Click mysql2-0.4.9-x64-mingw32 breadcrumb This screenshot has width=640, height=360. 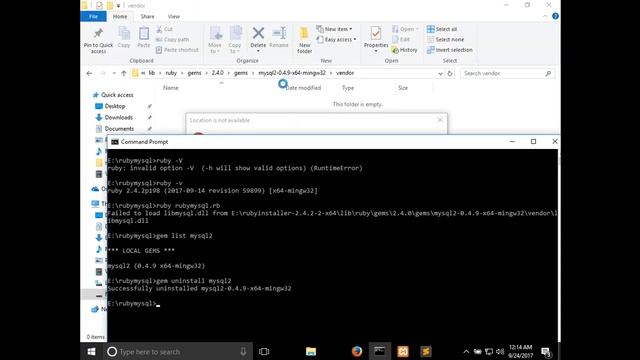(292, 73)
